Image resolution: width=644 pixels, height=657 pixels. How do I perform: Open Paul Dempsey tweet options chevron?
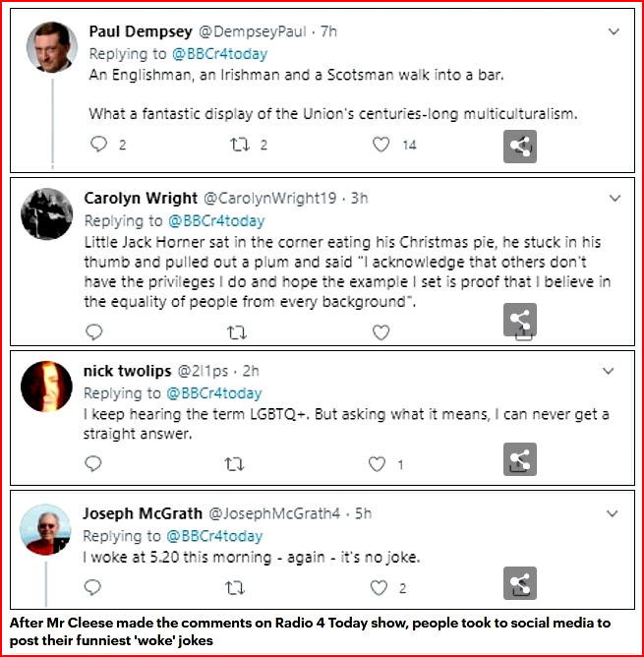tap(615, 31)
